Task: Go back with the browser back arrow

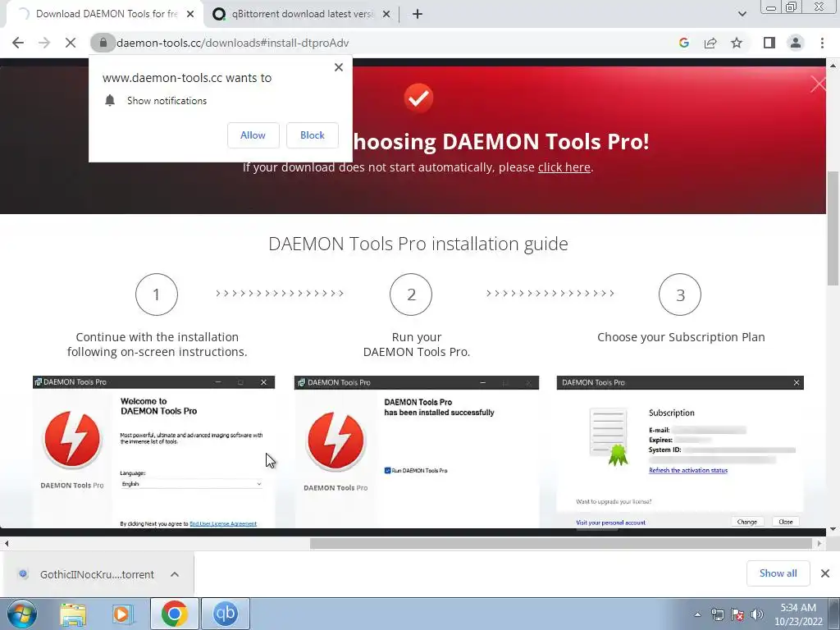Action: click(x=18, y=43)
